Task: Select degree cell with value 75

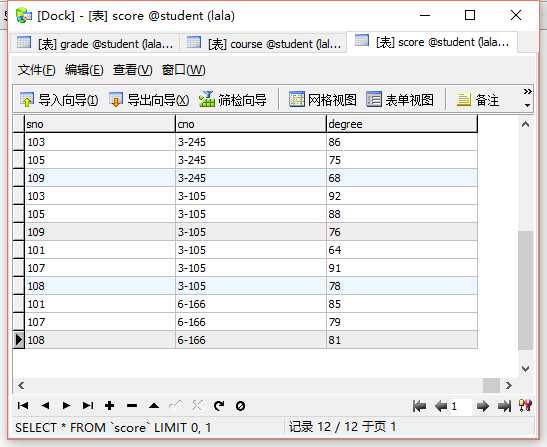Action: click(402, 160)
